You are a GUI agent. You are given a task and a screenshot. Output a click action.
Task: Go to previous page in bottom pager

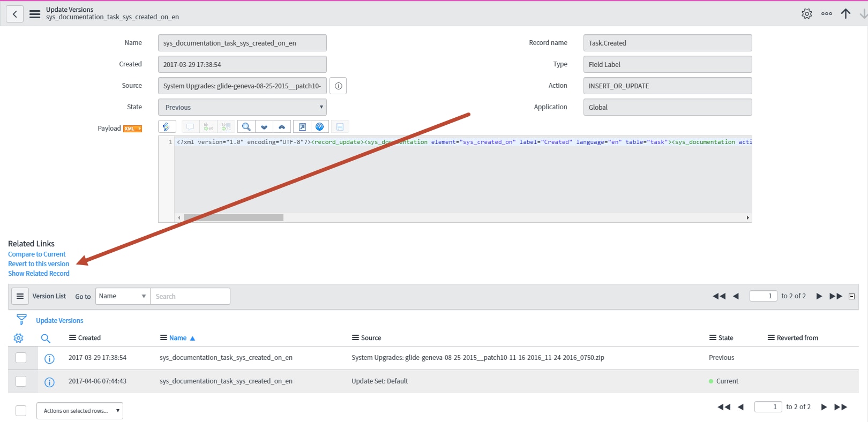[741, 407]
